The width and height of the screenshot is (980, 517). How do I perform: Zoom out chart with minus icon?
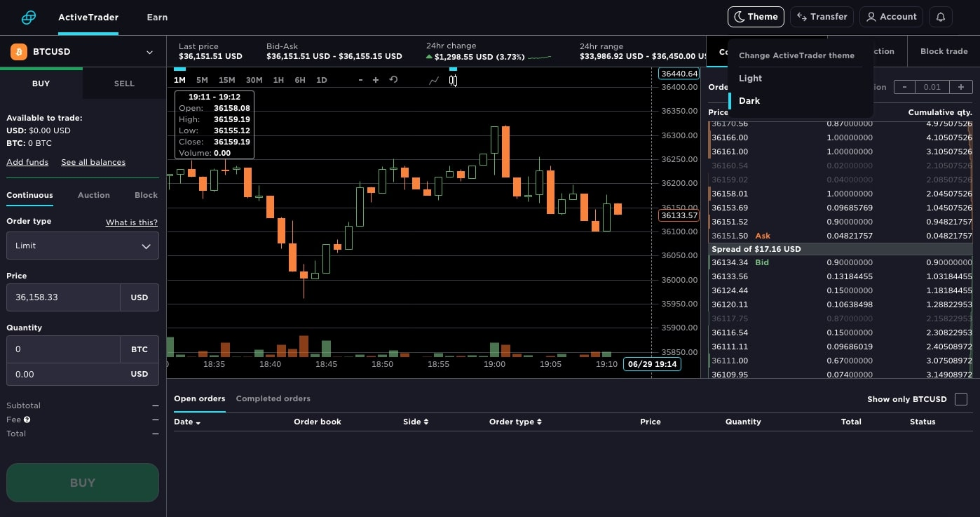tap(360, 80)
